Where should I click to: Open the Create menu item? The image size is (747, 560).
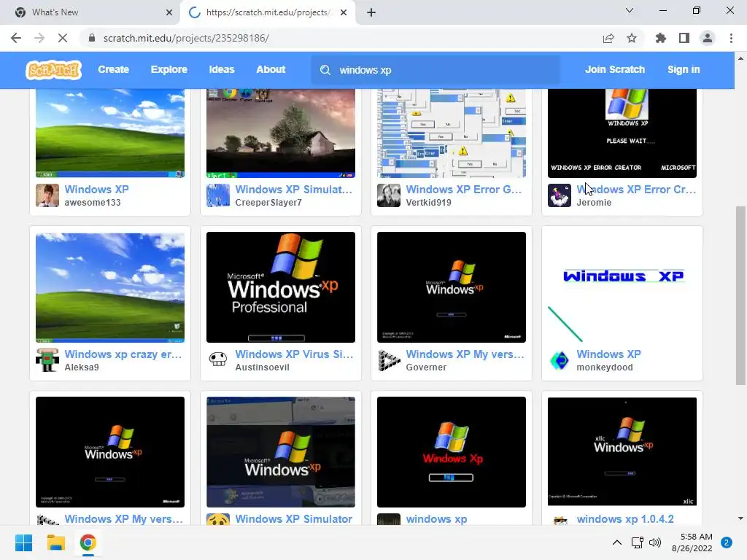[x=113, y=69]
